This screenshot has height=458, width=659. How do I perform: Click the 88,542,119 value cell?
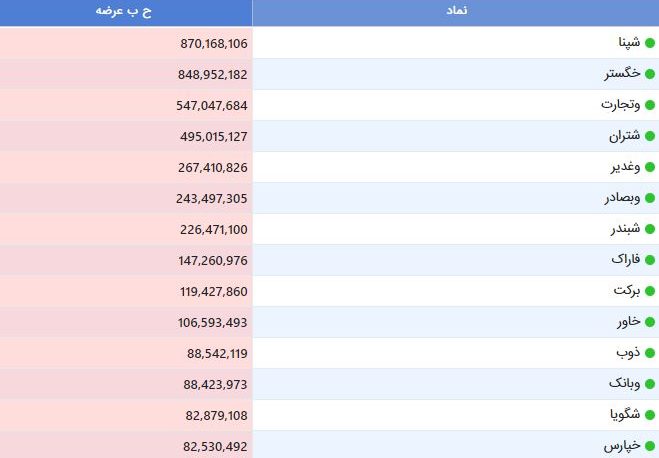[126, 353]
